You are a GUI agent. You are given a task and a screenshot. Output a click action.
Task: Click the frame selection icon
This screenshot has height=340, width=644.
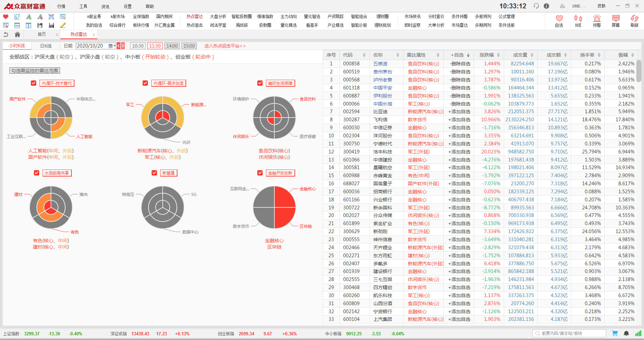[51, 17]
